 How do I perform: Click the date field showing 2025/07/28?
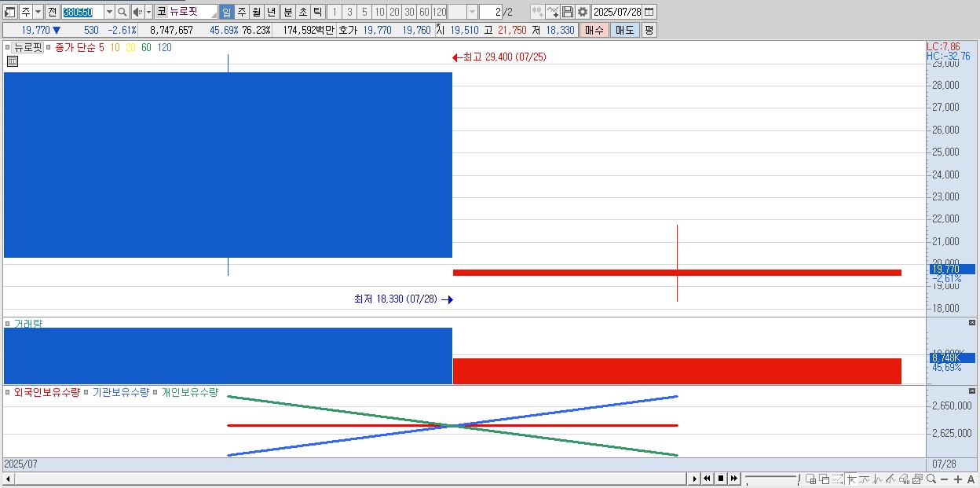617,12
